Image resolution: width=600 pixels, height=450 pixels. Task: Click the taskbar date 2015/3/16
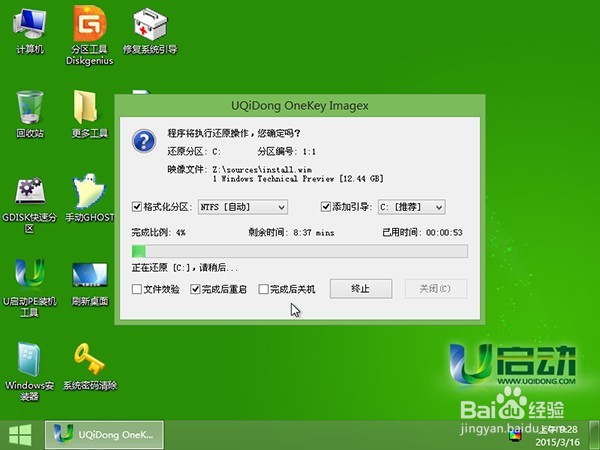point(557,442)
